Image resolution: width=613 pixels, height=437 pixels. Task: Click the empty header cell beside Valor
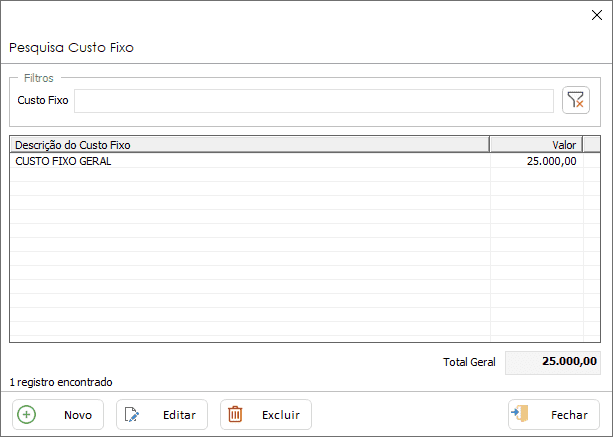591,145
